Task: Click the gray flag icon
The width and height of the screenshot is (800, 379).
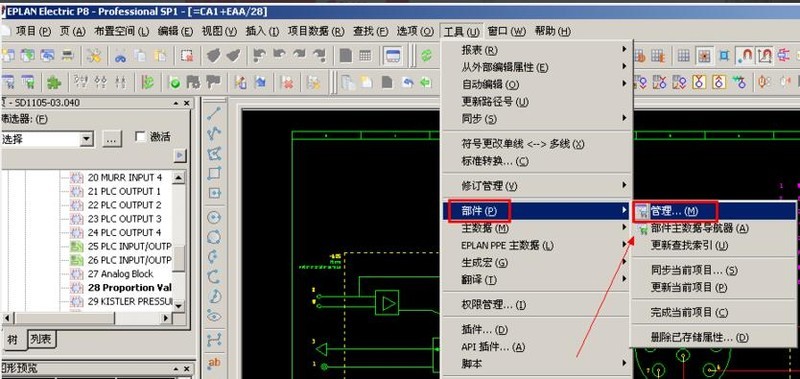Action: [213, 82]
